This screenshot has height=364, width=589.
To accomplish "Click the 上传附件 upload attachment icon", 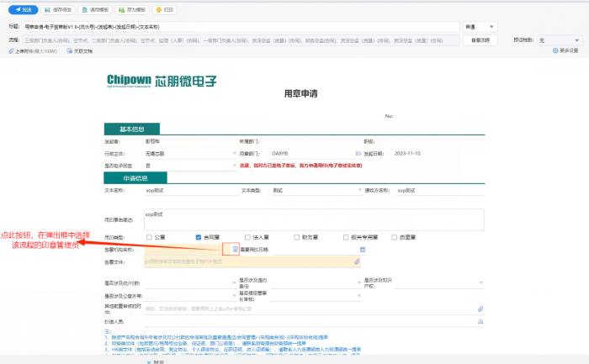I will click(13, 51).
